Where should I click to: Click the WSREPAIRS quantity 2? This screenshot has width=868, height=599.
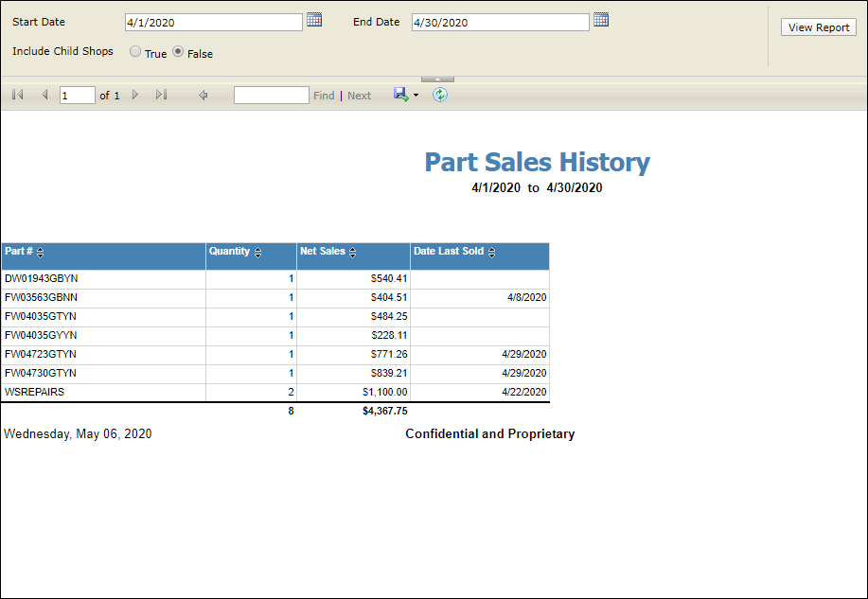click(292, 392)
